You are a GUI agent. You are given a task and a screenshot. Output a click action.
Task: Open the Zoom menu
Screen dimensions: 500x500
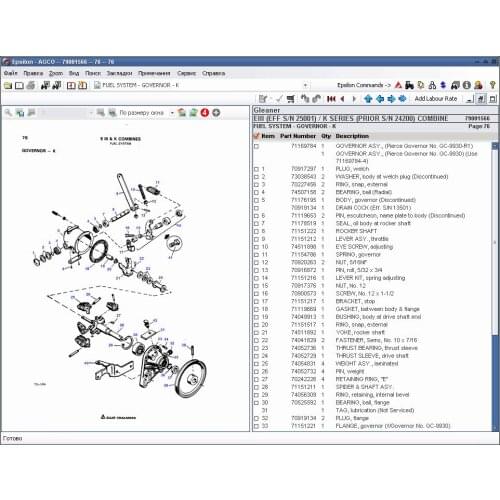pos(56,73)
